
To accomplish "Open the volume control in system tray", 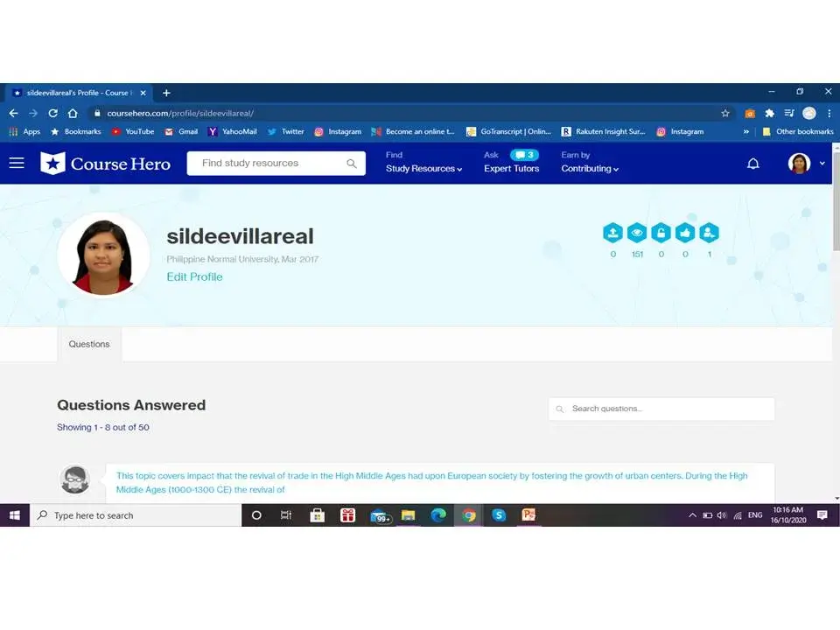I will [x=722, y=515].
